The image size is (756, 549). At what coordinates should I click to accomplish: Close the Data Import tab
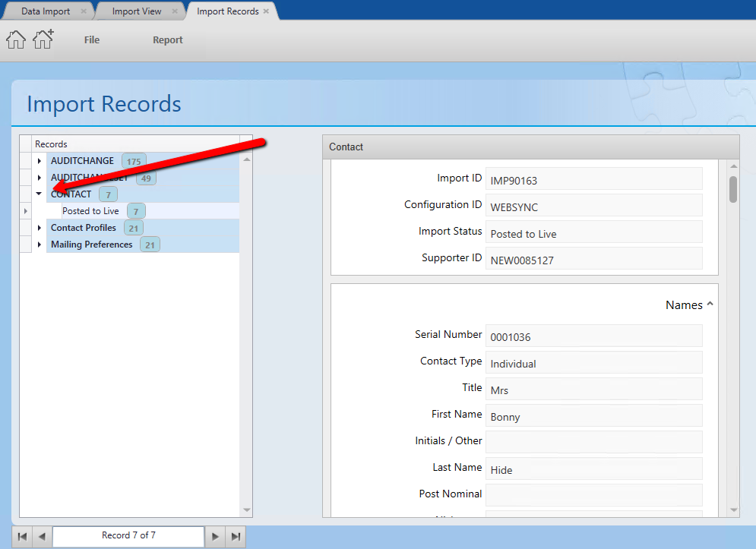(x=84, y=11)
